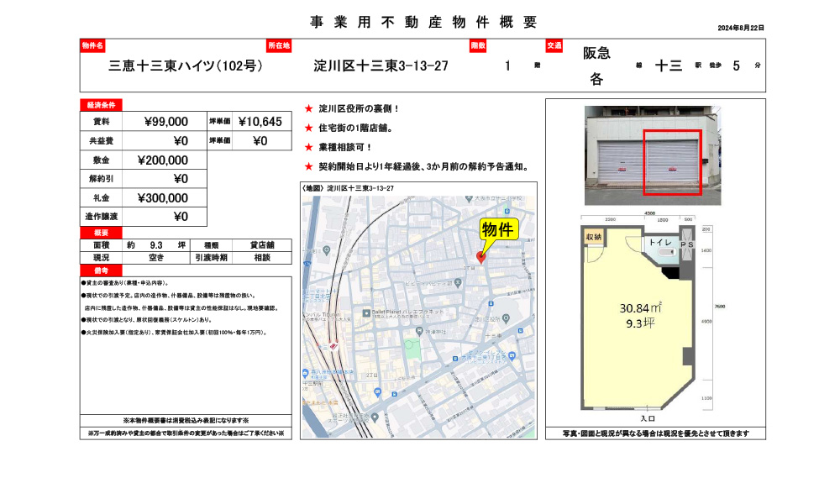
Task: Click the 淀川区役所 office marker on the map
Action: [506, 318]
